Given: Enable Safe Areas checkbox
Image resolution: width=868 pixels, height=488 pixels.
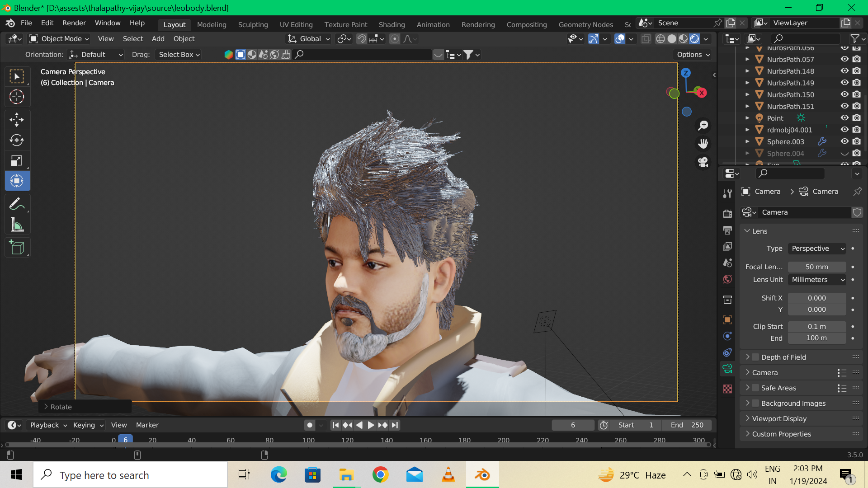Looking at the screenshot, I should (x=755, y=388).
